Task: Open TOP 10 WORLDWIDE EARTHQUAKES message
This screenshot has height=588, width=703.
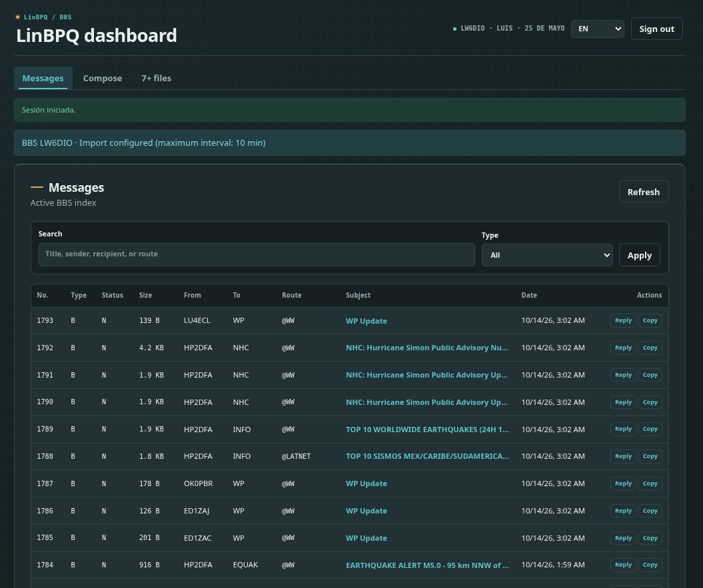Action: point(427,430)
